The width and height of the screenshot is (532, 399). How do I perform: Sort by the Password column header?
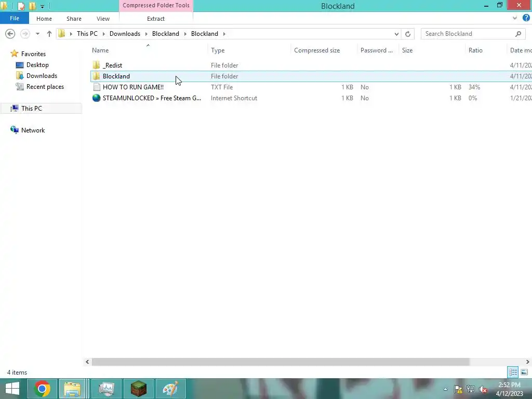pos(377,50)
